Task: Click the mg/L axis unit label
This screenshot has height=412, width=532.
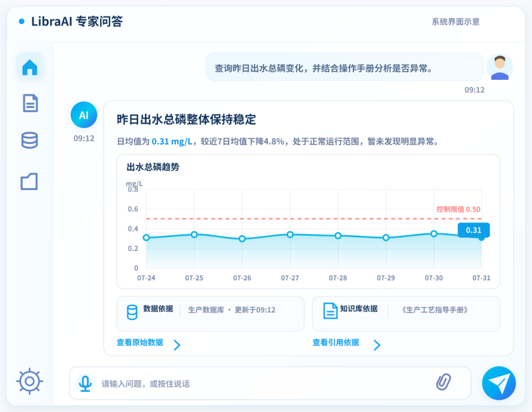Action: [134, 184]
